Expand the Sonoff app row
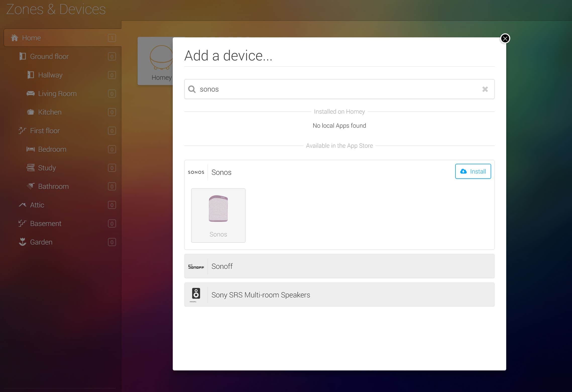Viewport: 572px width, 392px height. (339, 266)
